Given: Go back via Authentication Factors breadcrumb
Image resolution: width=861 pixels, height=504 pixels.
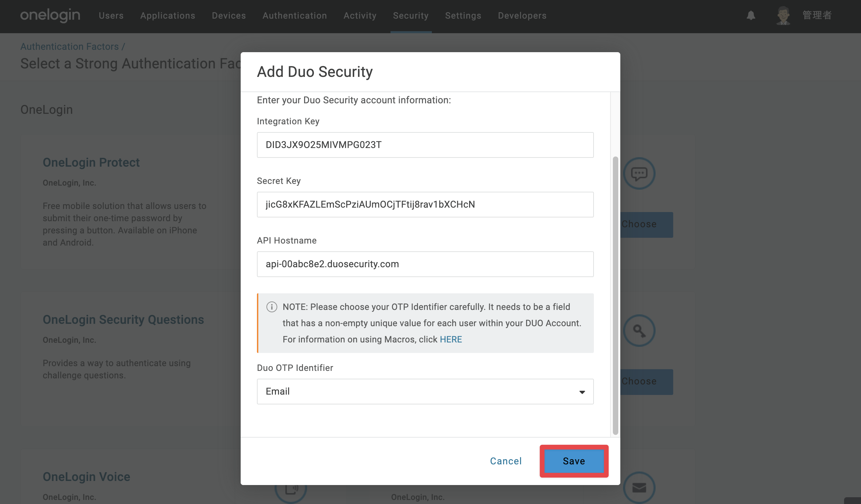Looking at the screenshot, I should pos(69,46).
